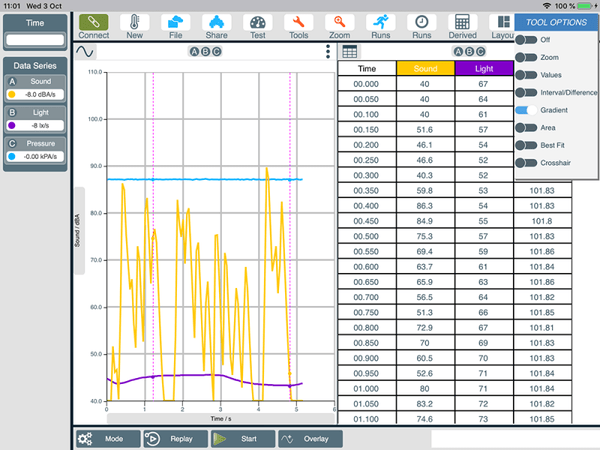Open the Derived calculator icon
The width and height of the screenshot is (600, 450).
tap(462, 21)
